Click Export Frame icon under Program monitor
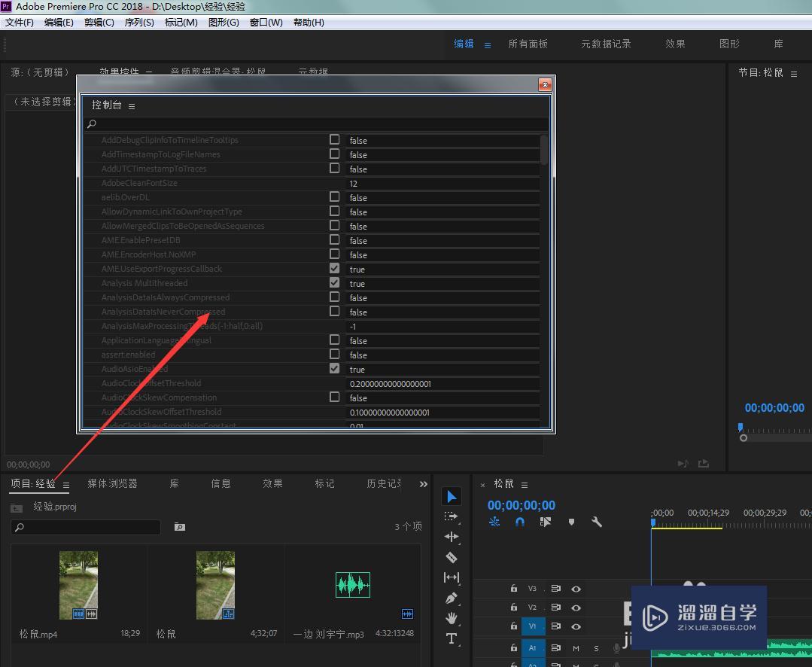The image size is (812, 667). (703, 464)
